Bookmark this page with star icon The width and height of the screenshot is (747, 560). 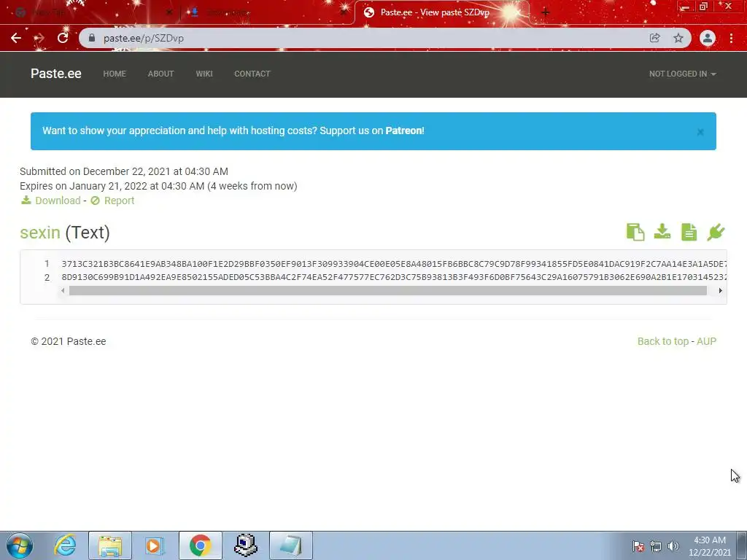678,38
